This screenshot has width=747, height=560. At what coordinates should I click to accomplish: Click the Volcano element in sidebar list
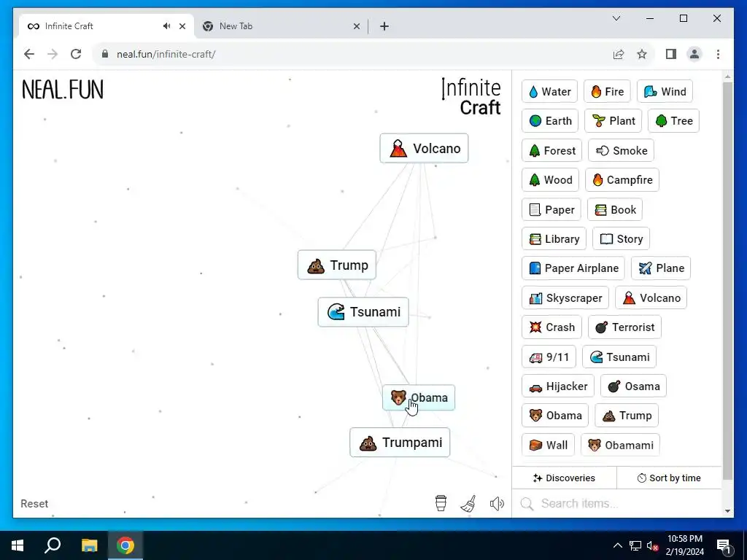651,298
